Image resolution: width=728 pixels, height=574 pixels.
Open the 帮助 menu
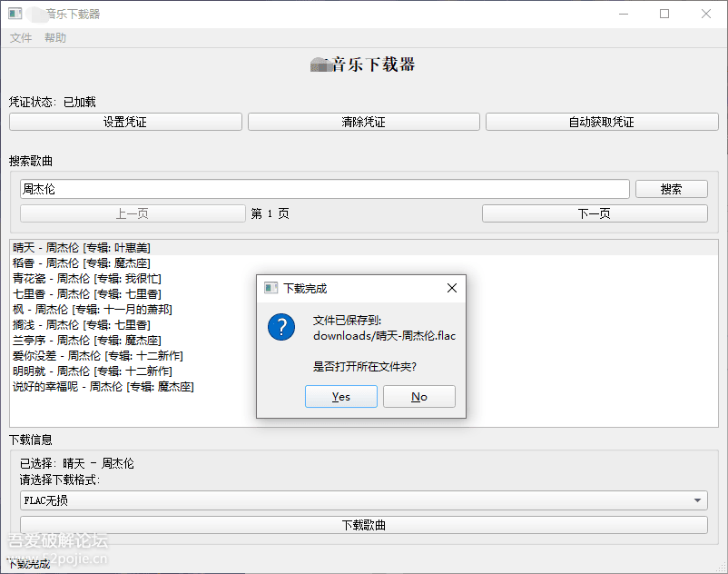55,38
